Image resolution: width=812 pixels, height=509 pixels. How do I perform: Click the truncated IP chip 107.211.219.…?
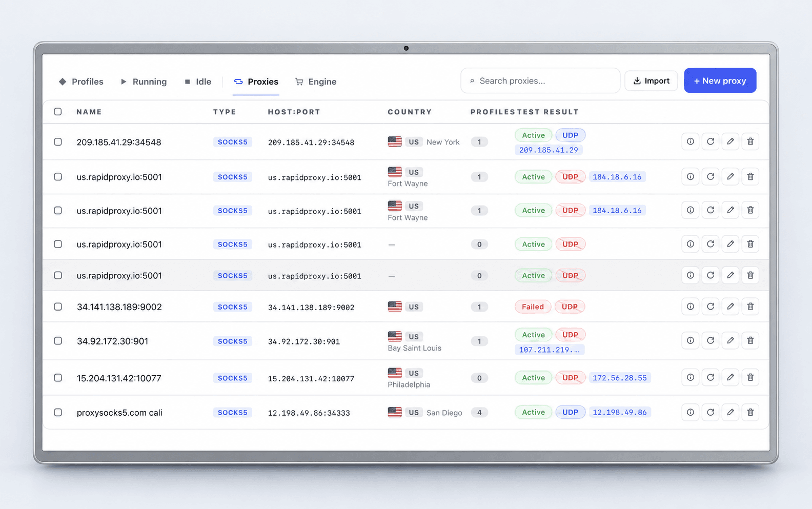549,350
